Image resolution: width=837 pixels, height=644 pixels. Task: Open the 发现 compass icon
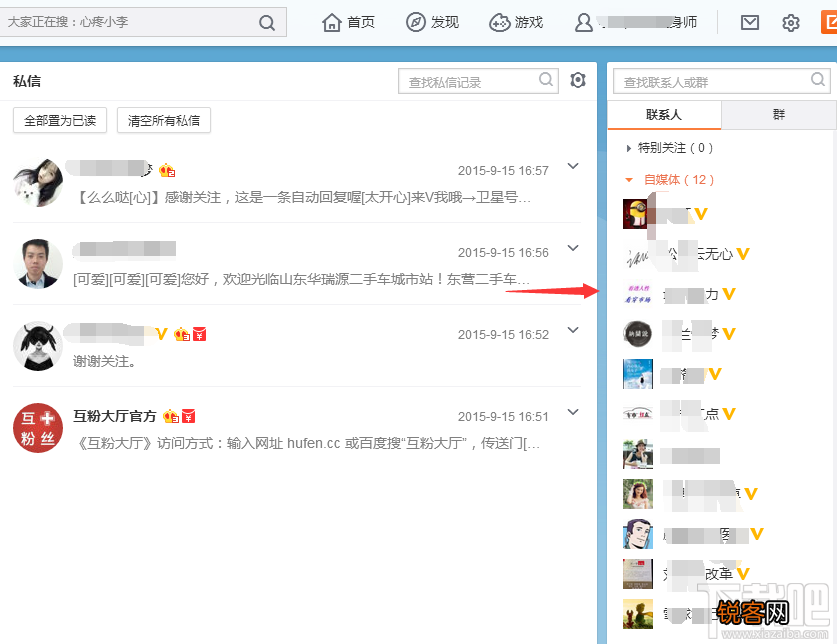[x=415, y=22]
